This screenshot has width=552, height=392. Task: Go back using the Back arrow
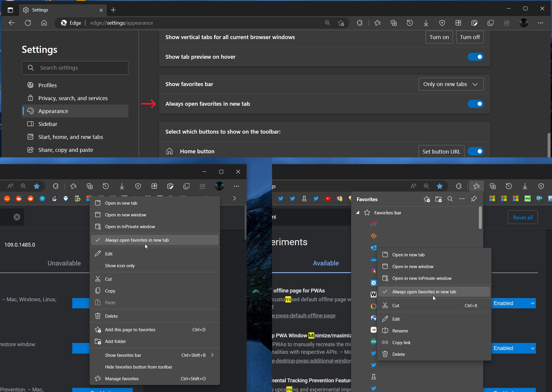12,23
